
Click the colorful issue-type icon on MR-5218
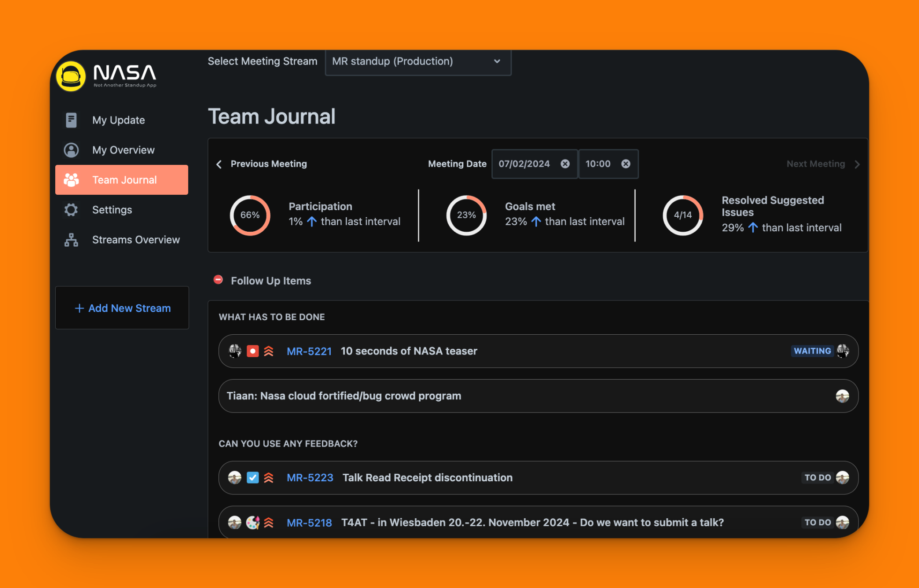click(x=253, y=522)
